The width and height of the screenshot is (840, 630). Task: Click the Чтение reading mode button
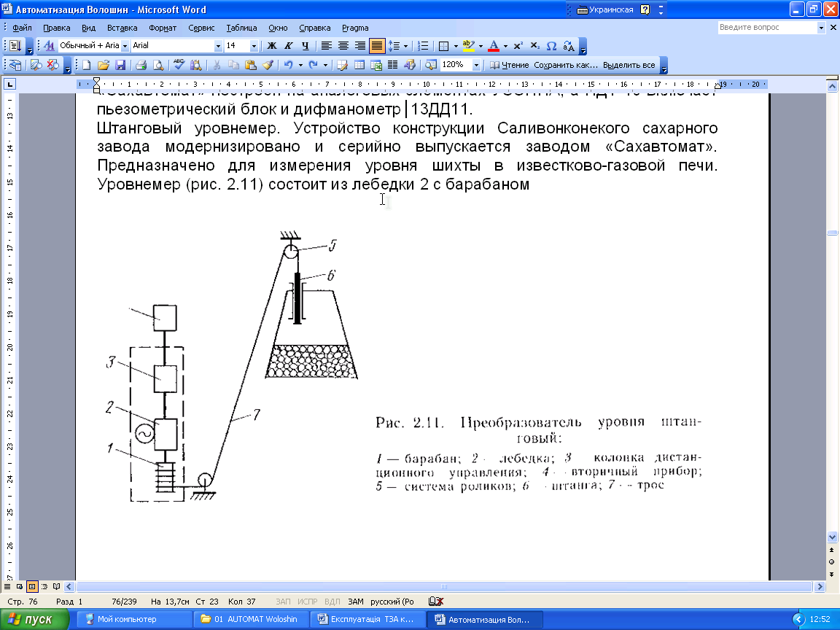[x=510, y=66]
